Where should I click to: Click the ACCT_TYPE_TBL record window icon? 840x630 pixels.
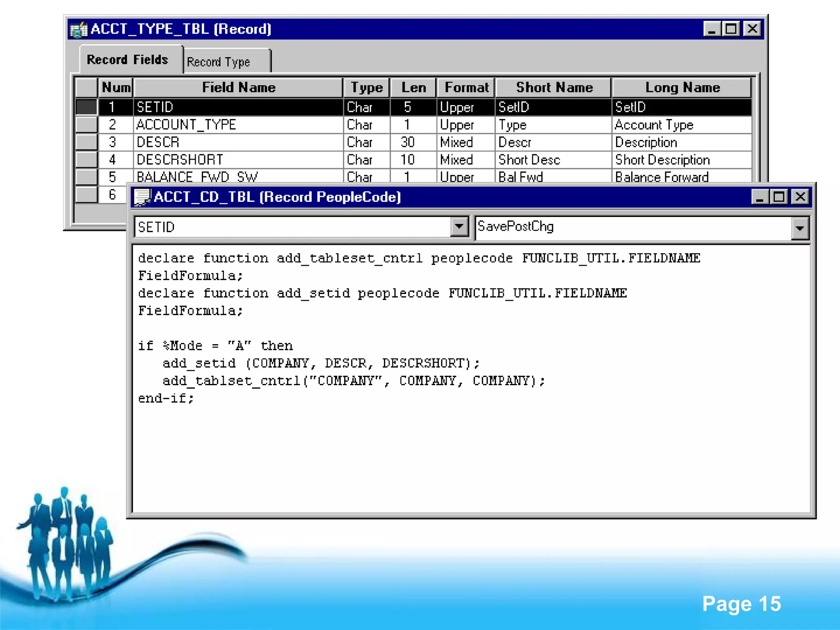(x=78, y=29)
